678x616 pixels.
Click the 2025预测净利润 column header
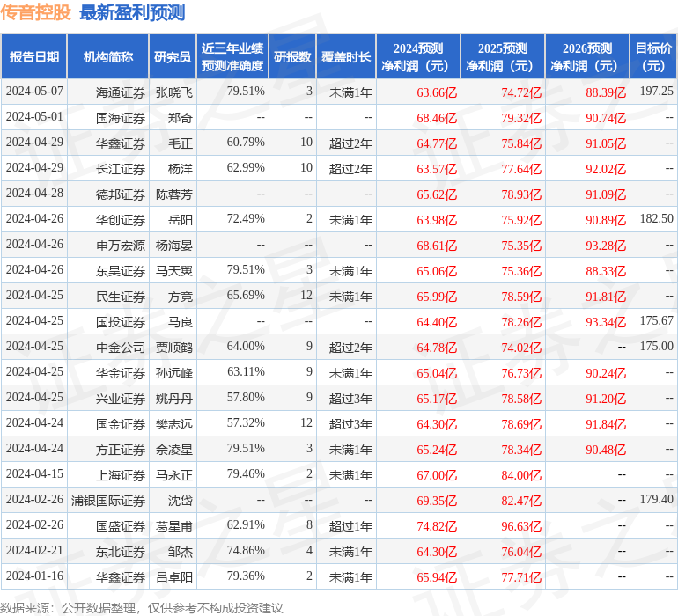[503, 56]
